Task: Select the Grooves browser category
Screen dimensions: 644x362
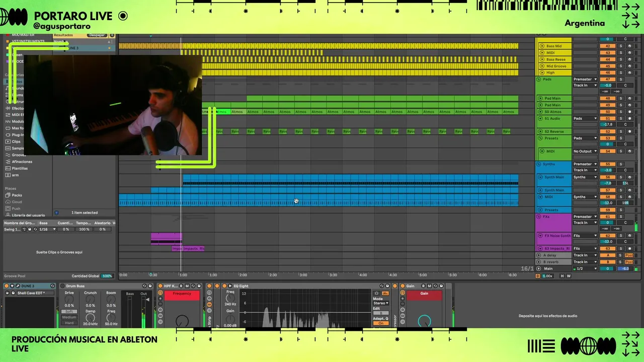Action: (x=19, y=155)
